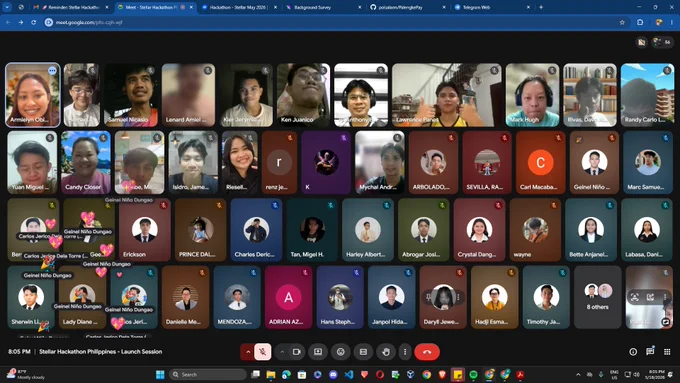Unmute the microphone in the Meet call
The width and height of the screenshot is (680, 383).
pyautogui.click(x=262, y=352)
